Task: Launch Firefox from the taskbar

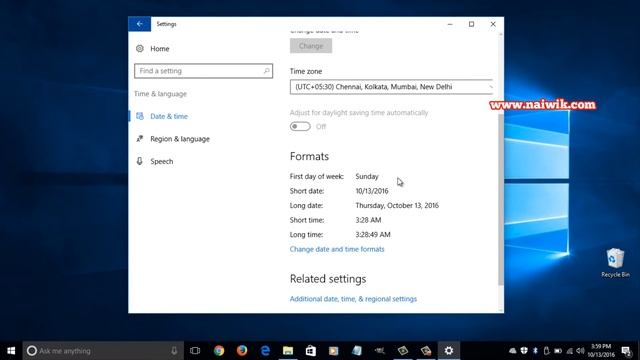Action: click(x=242, y=351)
